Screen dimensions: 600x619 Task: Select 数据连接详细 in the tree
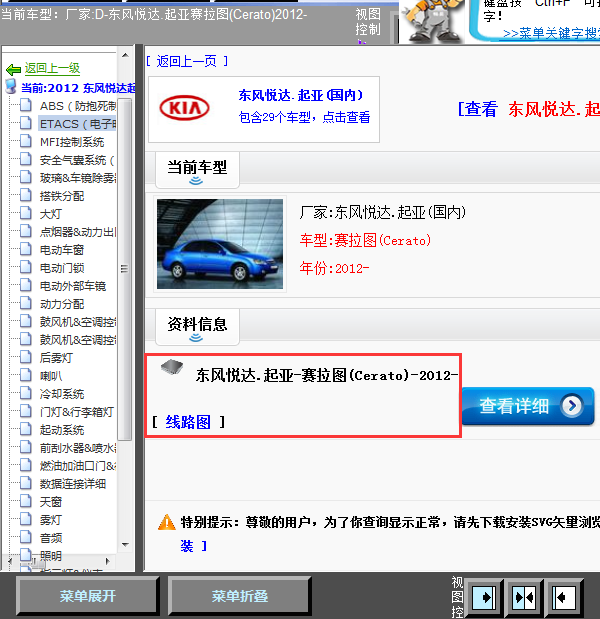73,484
